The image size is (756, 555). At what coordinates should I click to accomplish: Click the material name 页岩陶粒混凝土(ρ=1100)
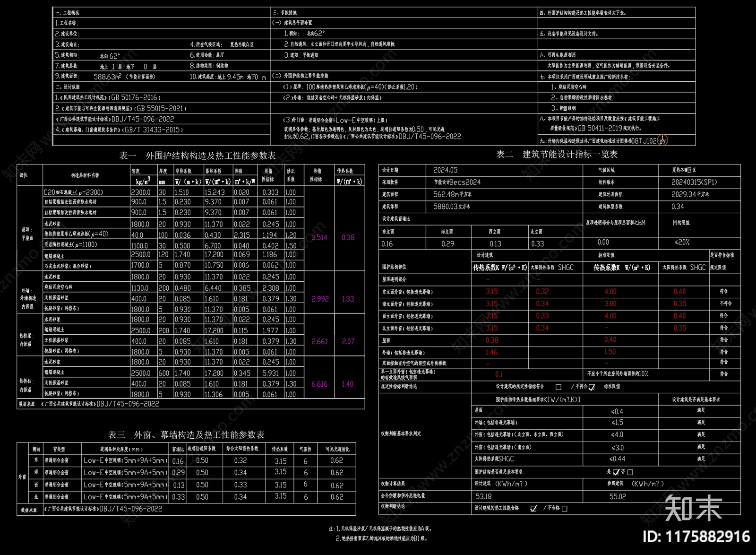pyautogui.click(x=71, y=245)
